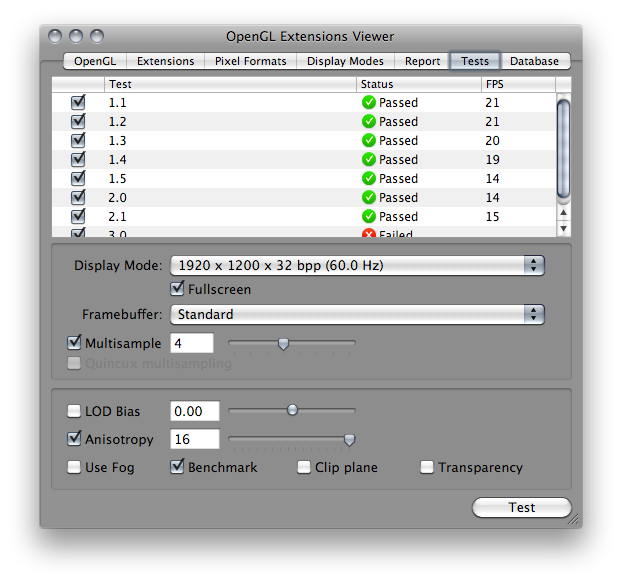Sort by the Status column header
The image size is (622, 583).
(x=419, y=84)
